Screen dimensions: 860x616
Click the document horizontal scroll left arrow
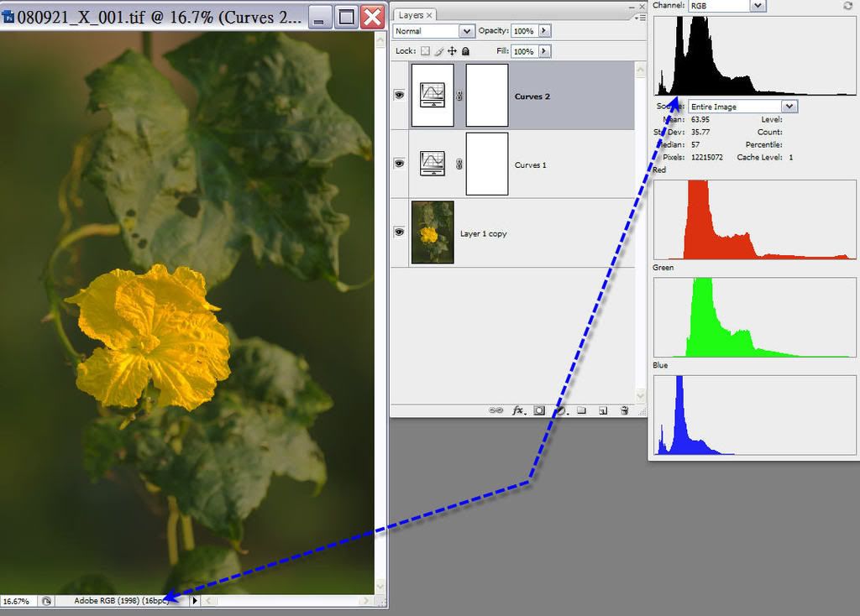tap(208, 601)
